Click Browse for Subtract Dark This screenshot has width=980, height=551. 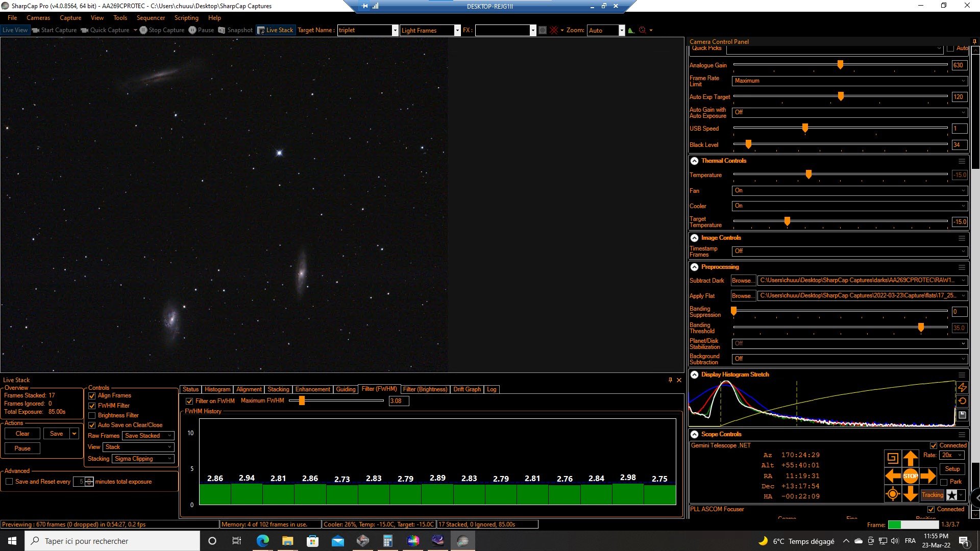(x=743, y=281)
